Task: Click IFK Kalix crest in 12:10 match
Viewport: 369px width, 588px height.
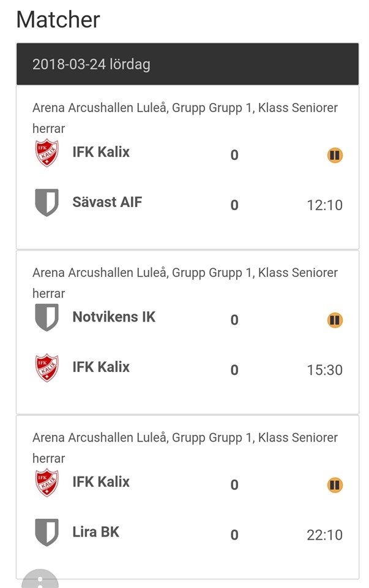Action: tap(47, 153)
